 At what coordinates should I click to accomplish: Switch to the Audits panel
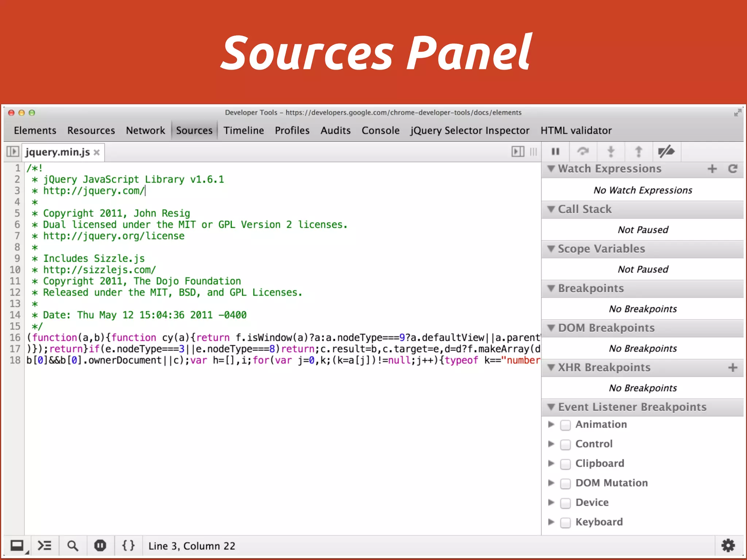(x=336, y=131)
